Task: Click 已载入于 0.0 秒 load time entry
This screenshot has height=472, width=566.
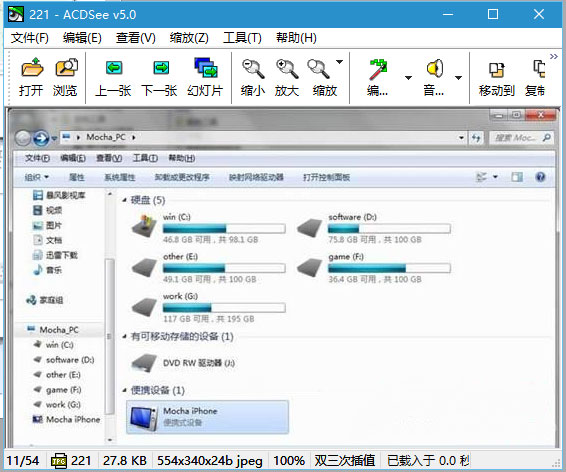Action: coord(428,461)
